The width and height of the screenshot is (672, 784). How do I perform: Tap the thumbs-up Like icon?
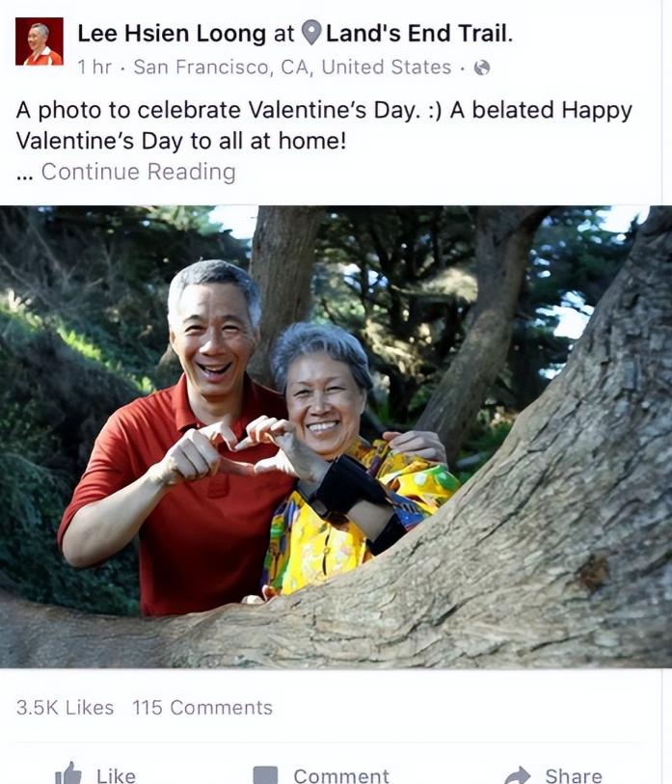(68, 773)
